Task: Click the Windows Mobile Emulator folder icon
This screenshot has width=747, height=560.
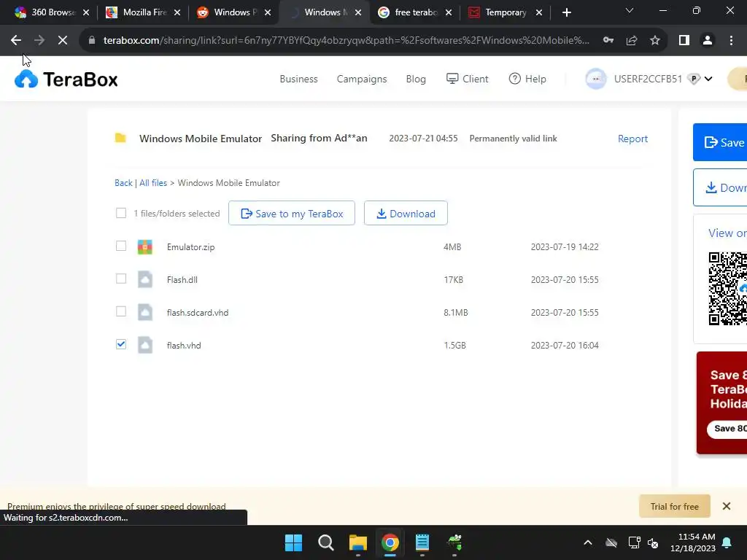Action: 120,138
